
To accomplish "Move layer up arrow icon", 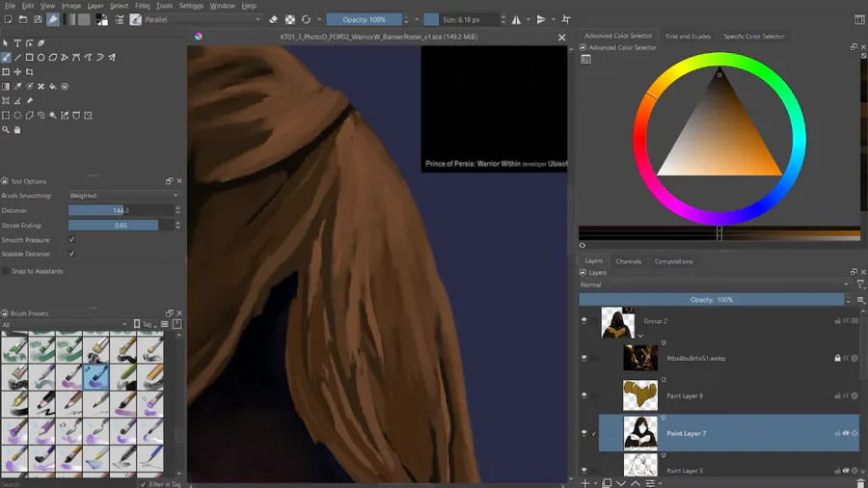I will point(636,483).
